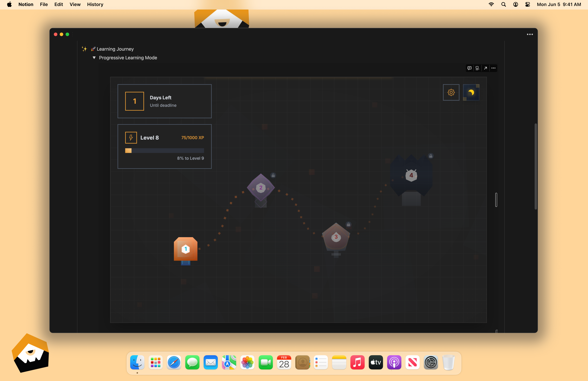
Task: Open Finder from the dock
Action: (x=137, y=362)
